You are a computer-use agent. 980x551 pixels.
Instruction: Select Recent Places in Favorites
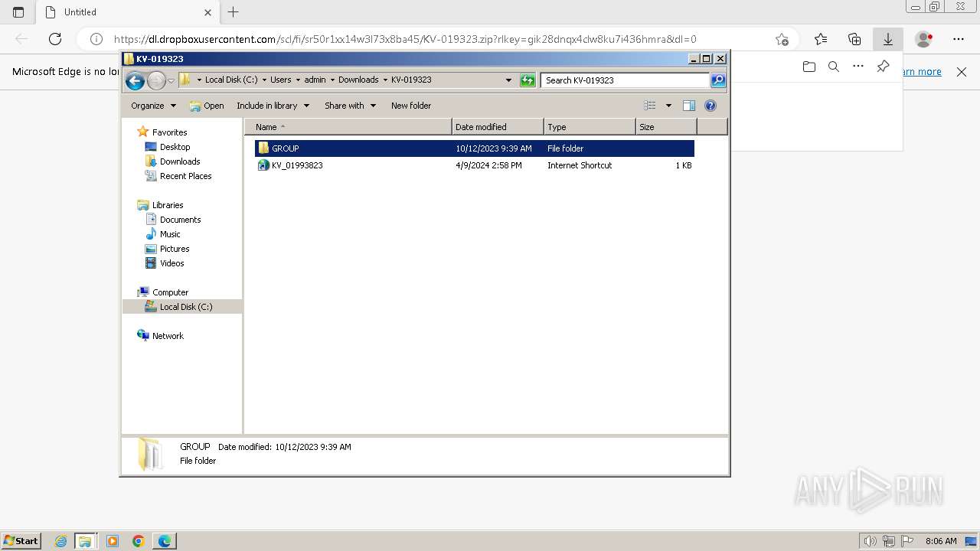pos(185,176)
